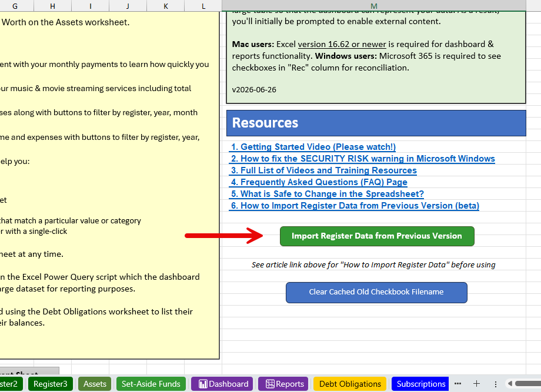Viewport: 541px width, 392px height.
Task: Go to the Subscriptions sheet tab
Action: pyautogui.click(x=420, y=384)
